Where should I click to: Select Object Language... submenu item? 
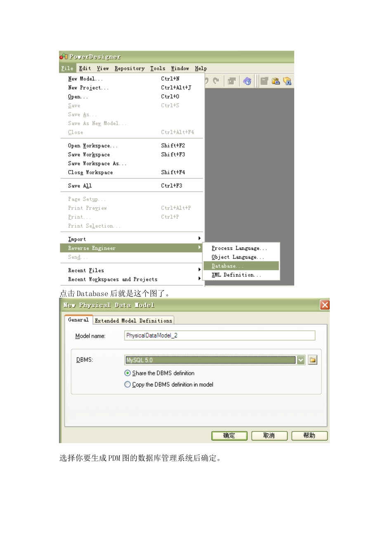[x=241, y=257]
